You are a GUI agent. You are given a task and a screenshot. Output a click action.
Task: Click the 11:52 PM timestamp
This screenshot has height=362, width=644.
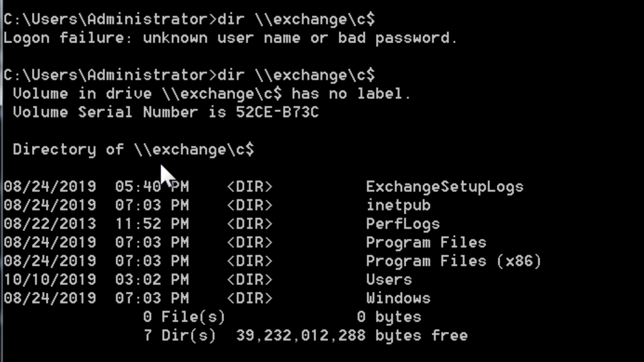coord(152,224)
